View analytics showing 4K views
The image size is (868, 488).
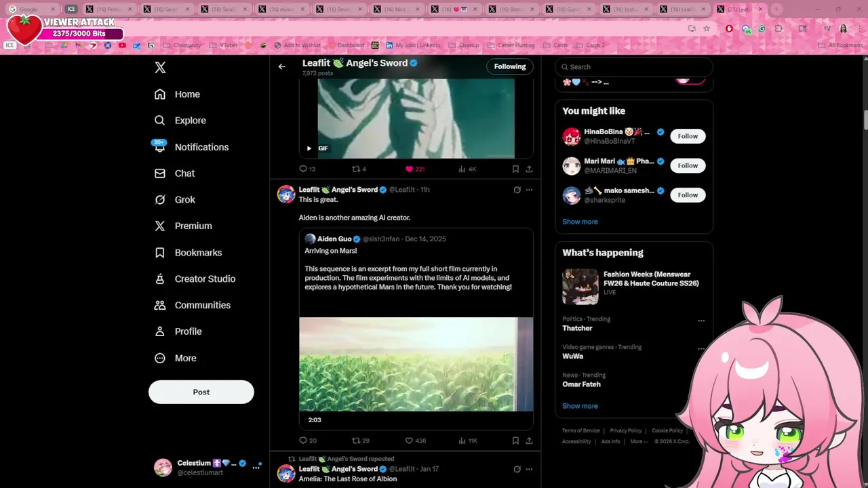tap(468, 169)
